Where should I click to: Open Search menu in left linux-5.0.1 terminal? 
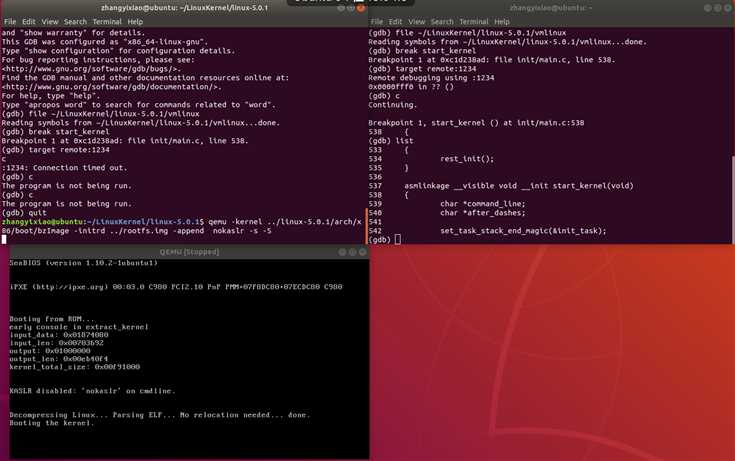point(75,22)
